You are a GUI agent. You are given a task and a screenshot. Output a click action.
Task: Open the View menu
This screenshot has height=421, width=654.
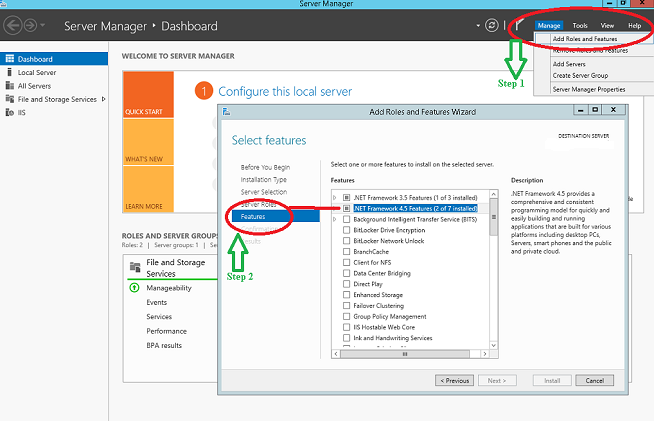pyautogui.click(x=607, y=25)
